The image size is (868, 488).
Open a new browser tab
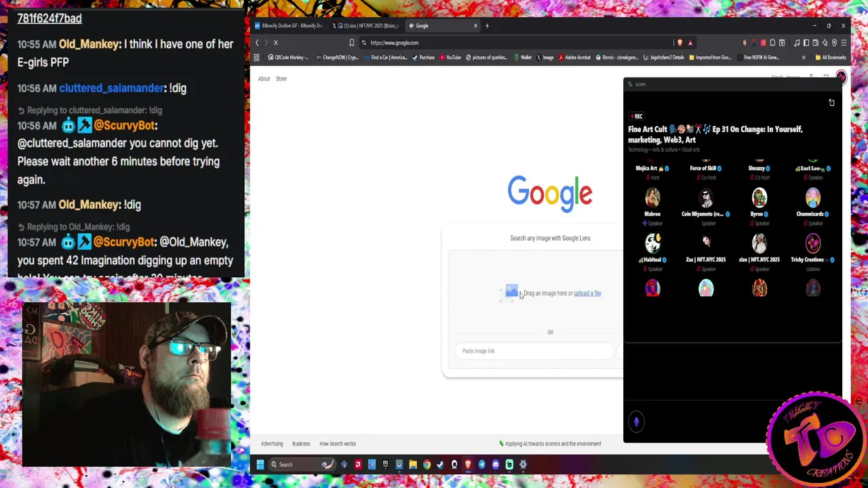tap(487, 26)
